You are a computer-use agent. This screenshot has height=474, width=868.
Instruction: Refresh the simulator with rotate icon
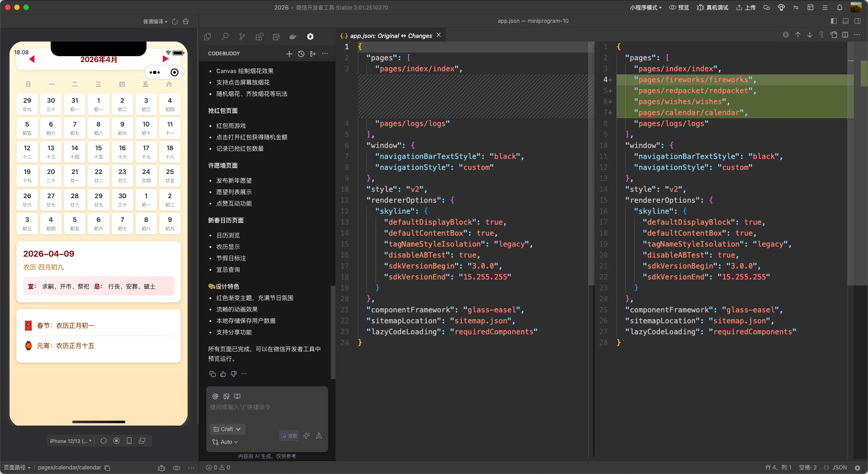tap(104, 441)
